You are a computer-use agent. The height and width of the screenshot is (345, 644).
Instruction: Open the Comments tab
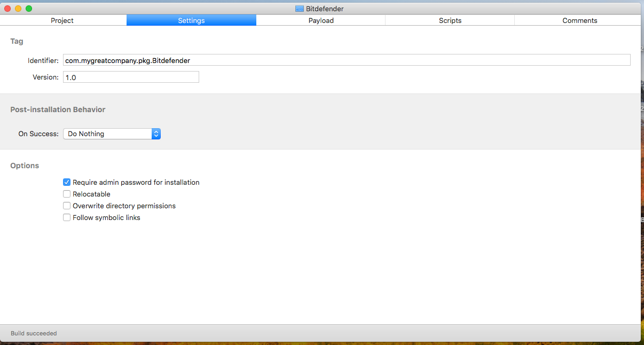coord(579,20)
